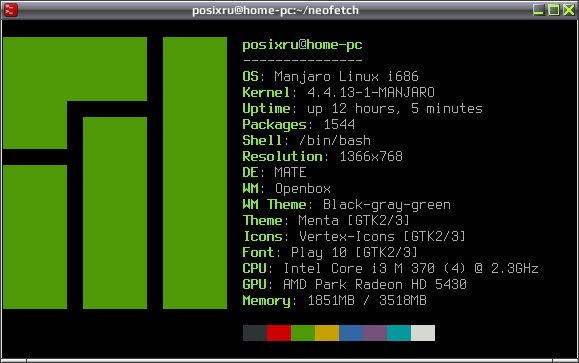Click the green posixru@home-pc header text
This screenshot has width=579, height=363.
click(x=302, y=45)
